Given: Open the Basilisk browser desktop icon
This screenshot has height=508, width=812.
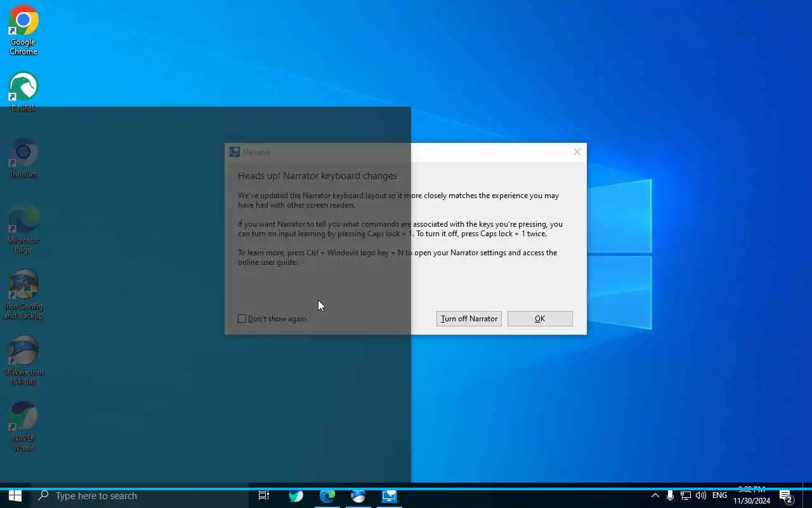Looking at the screenshot, I should (23, 92).
